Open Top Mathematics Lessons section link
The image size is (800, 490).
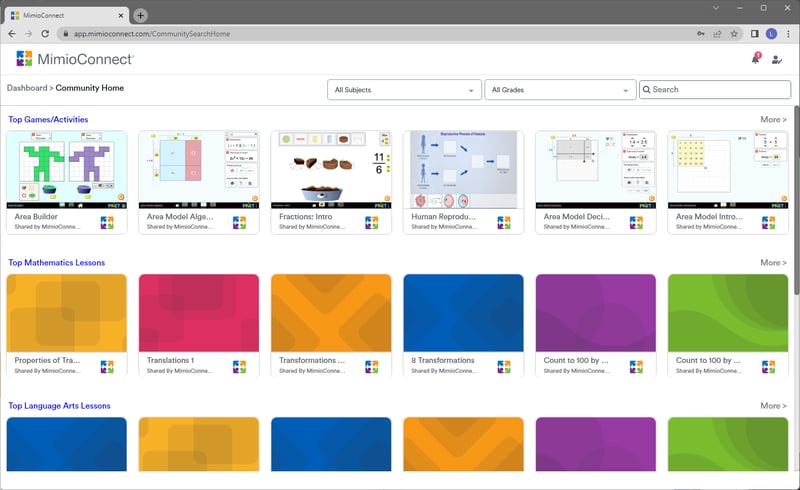[57, 262]
